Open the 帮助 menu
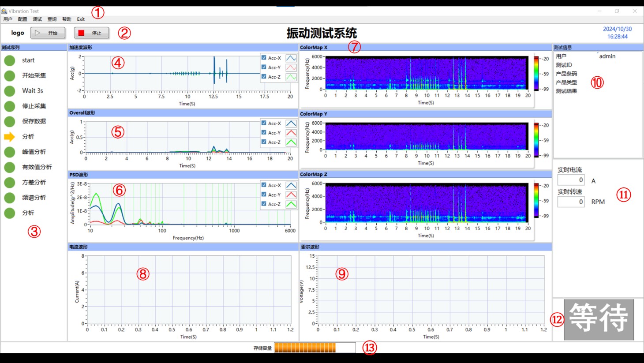This screenshot has height=363, width=644. (67, 19)
